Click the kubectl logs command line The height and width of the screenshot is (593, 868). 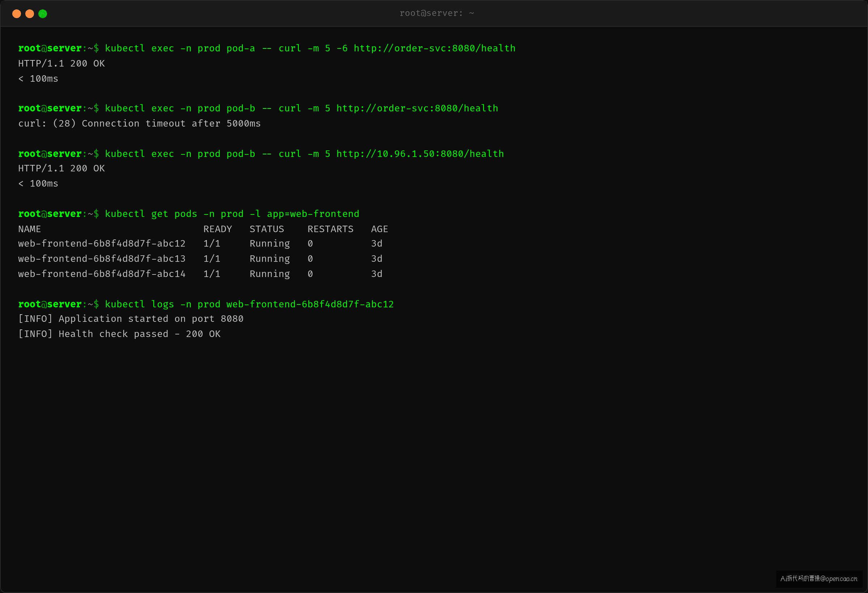[x=206, y=304]
